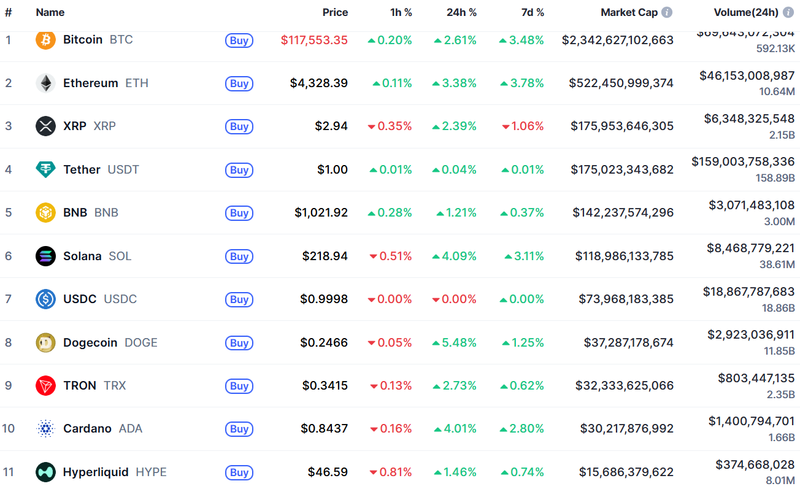Sort by the 24h % column header

click(x=462, y=13)
